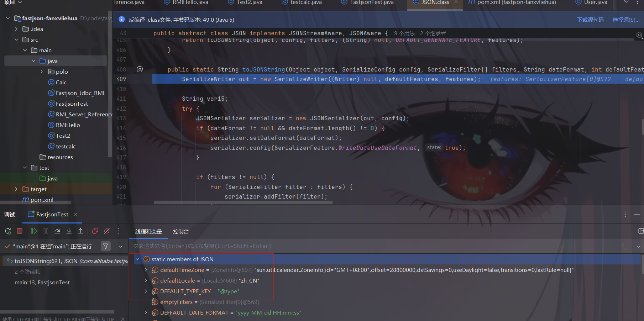Viewport: 644px width, 321px height.
Task: Step into the current method
Action: [69, 231]
